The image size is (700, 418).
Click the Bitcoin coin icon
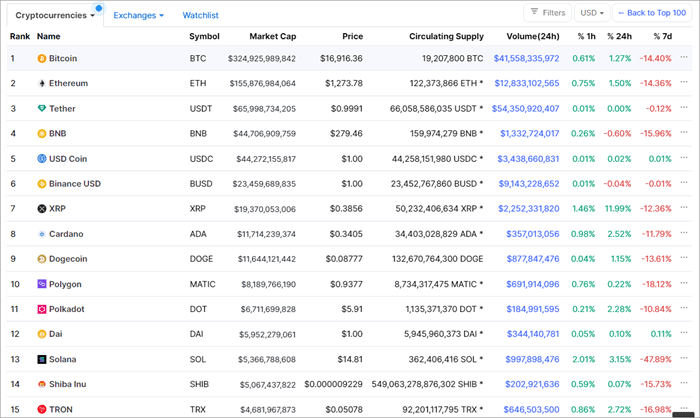click(x=42, y=59)
